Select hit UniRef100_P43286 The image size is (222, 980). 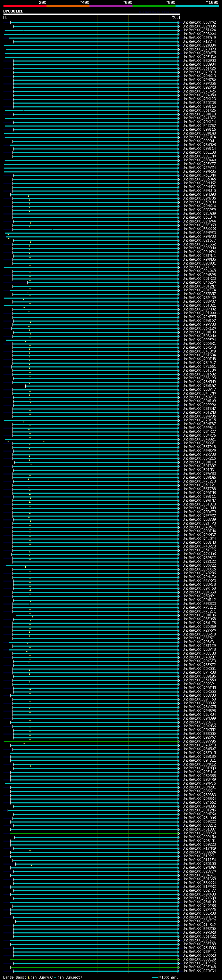(199, 573)
